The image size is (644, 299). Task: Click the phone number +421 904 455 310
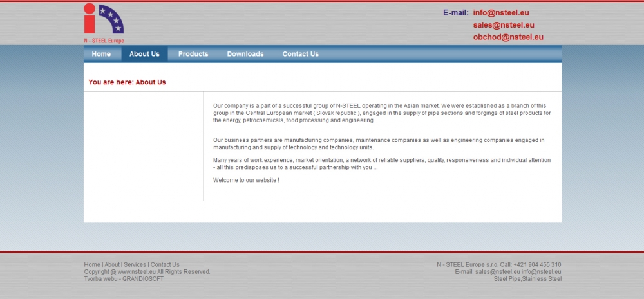pyautogui.click(x=537, y=264)
